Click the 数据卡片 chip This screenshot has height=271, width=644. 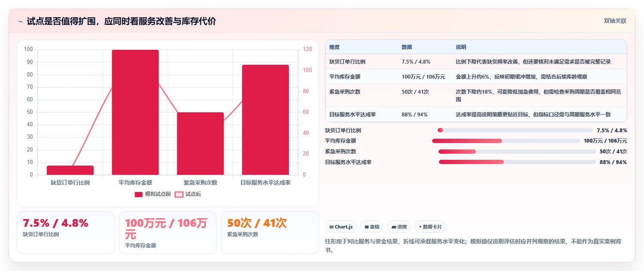tap(430, 227)
